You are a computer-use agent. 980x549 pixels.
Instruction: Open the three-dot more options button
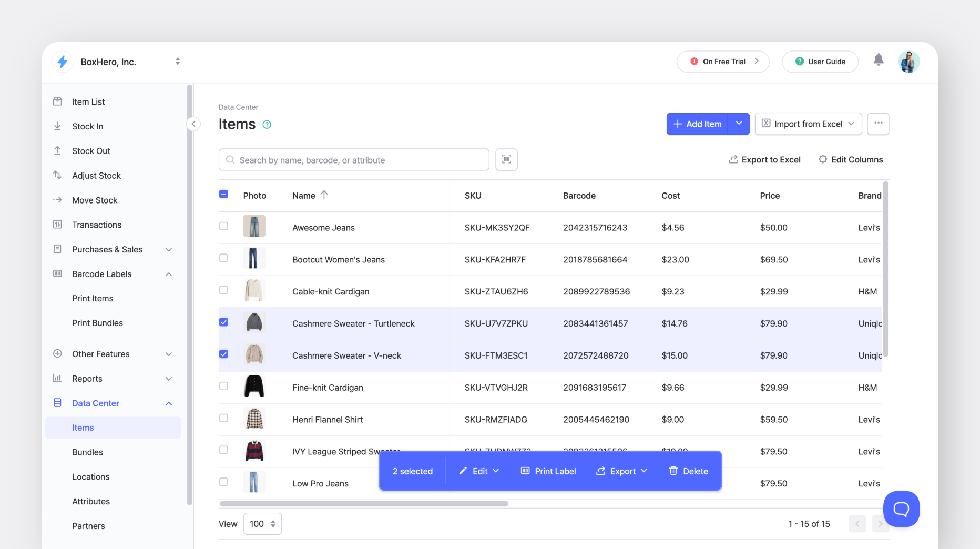(878, 124)
